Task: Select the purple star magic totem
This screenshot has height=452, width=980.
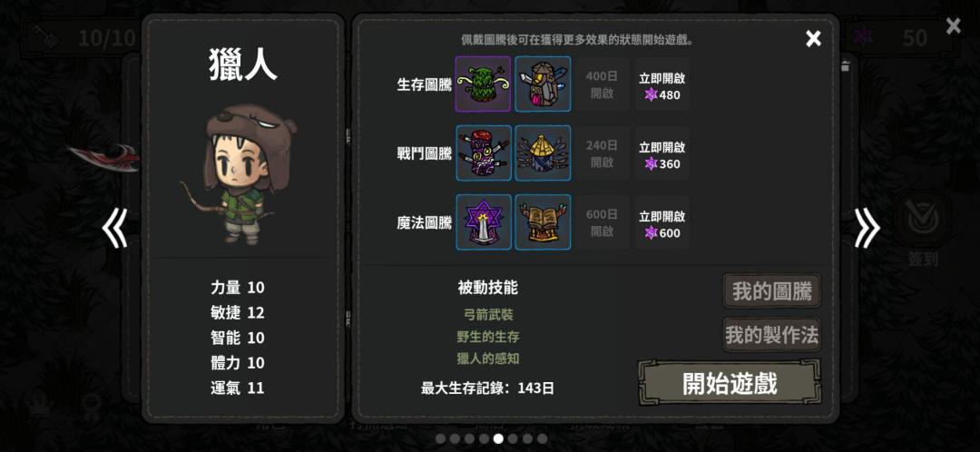Action: click(x=483, y=222)
